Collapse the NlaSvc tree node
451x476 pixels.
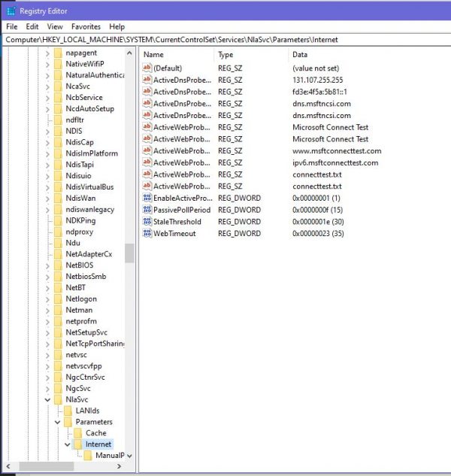tap(47, 399)
